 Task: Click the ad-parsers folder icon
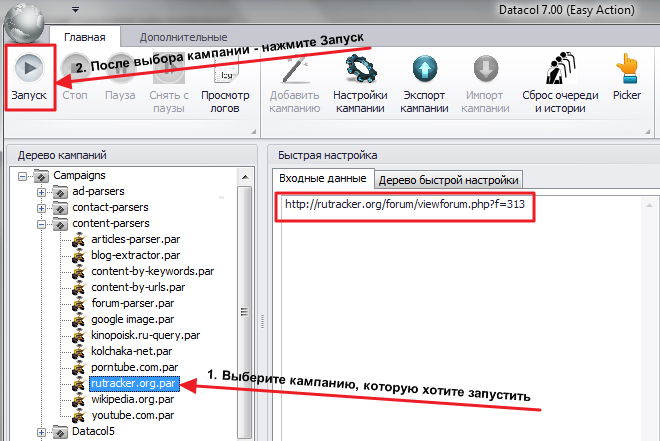click(61, 192)
